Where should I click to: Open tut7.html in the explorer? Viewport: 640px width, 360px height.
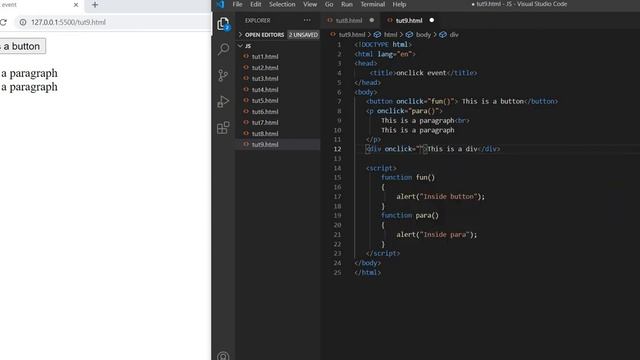pos(265,122)
